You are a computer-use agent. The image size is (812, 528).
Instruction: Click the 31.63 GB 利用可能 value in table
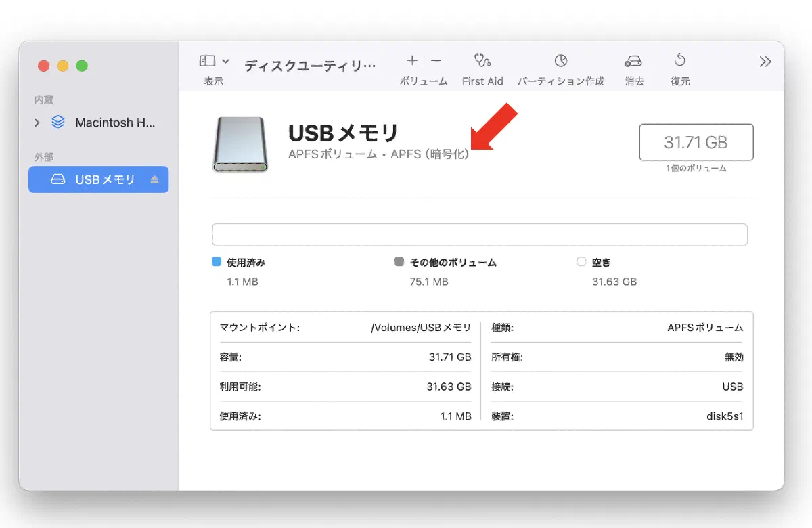(x=449, y=387)
